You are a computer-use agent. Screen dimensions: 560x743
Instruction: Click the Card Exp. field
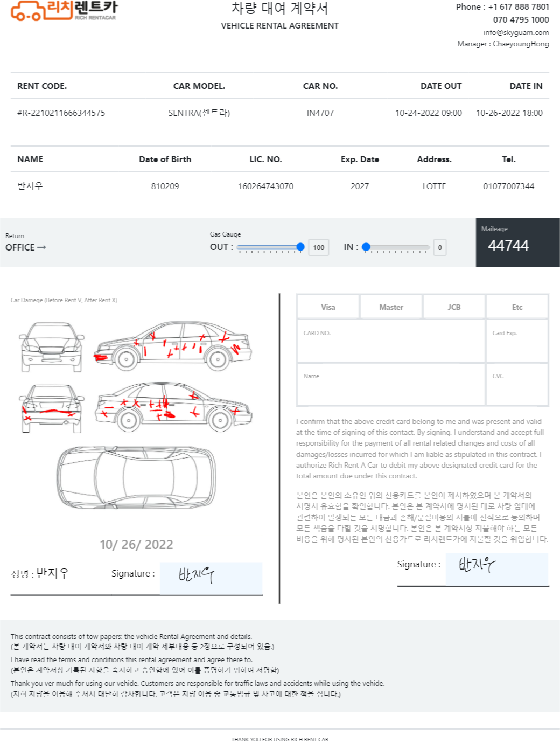click(517, 341)
